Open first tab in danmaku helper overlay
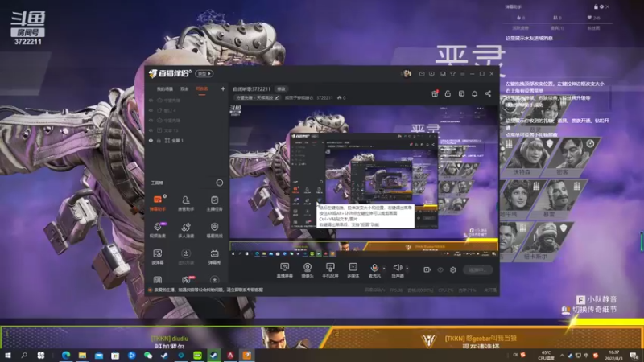 520,28
